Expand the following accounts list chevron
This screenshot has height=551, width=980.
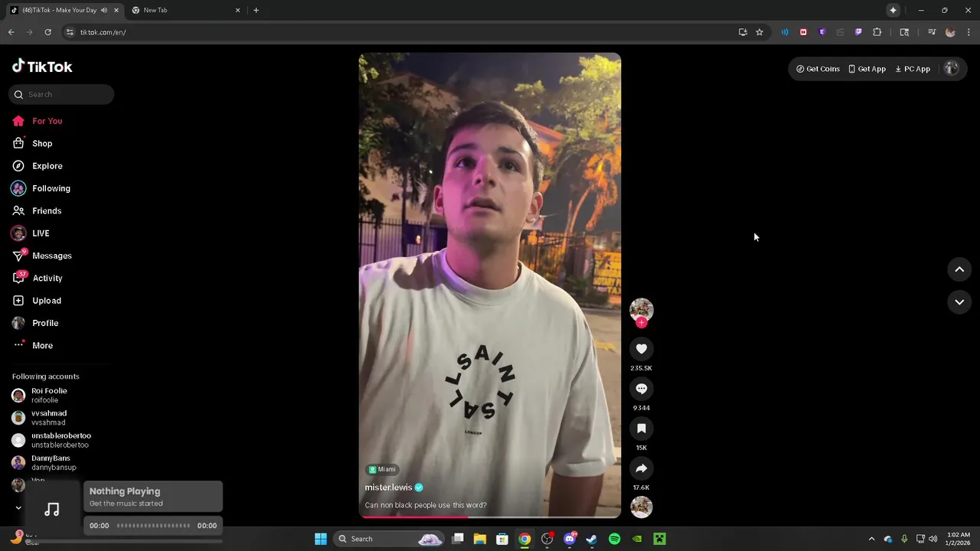18,507
